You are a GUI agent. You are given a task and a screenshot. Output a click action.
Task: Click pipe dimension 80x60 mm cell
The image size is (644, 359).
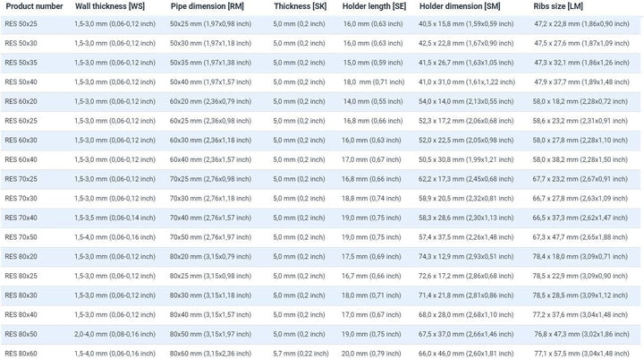coord(211,354)
